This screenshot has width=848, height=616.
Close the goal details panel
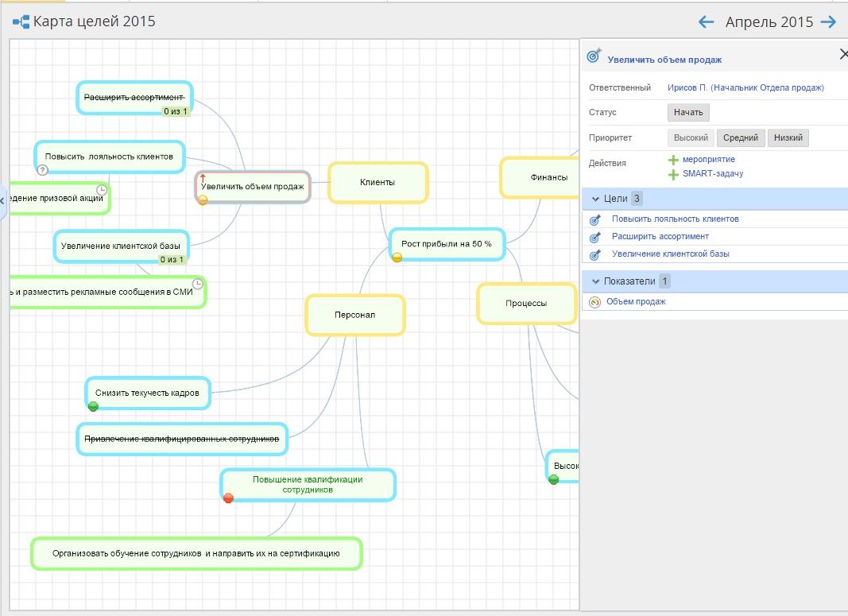pyautogui.click(x=843, y=54)
